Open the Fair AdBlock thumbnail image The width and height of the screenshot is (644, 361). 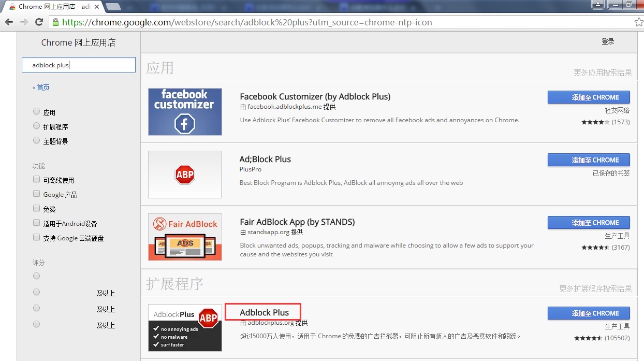point(185,237)
